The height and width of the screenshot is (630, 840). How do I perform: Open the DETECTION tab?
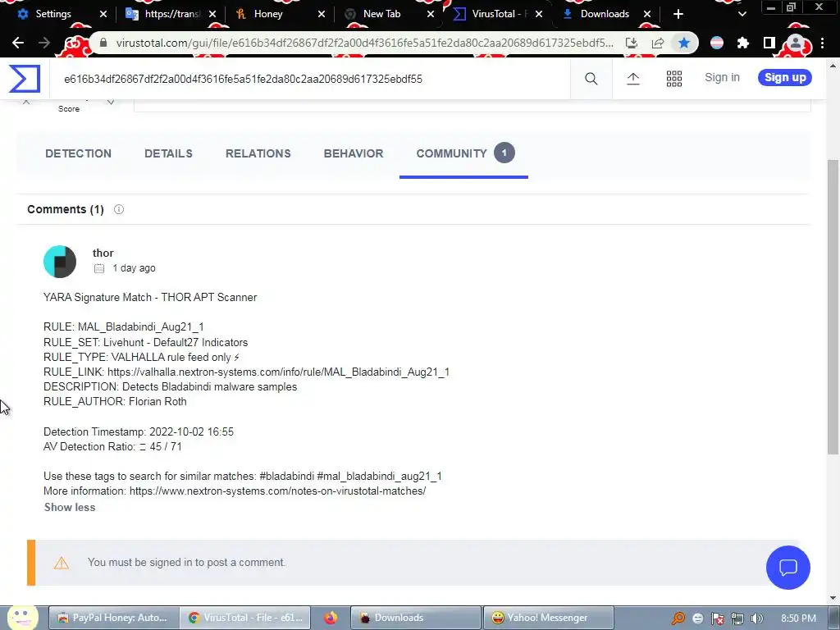tap(78, 153)
